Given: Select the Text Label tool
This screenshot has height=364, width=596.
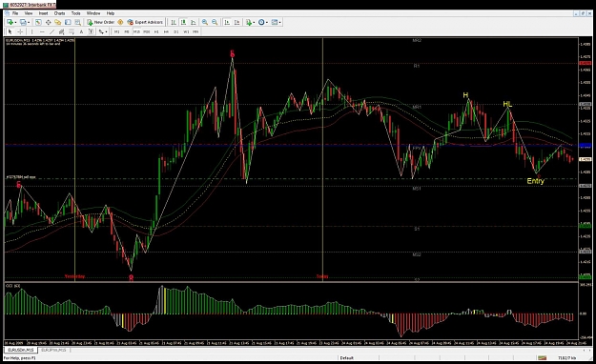Looking at the screenshot, I should [x=91, y=31].
